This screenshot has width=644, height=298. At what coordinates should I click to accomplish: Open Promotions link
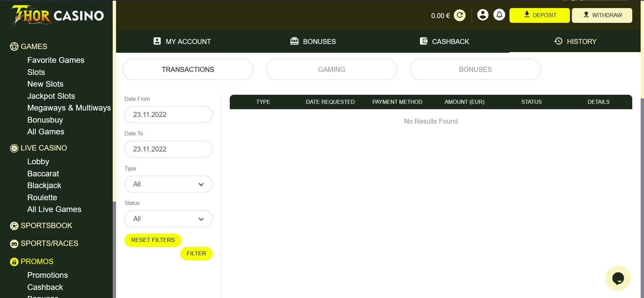click(x=48, y=275)
